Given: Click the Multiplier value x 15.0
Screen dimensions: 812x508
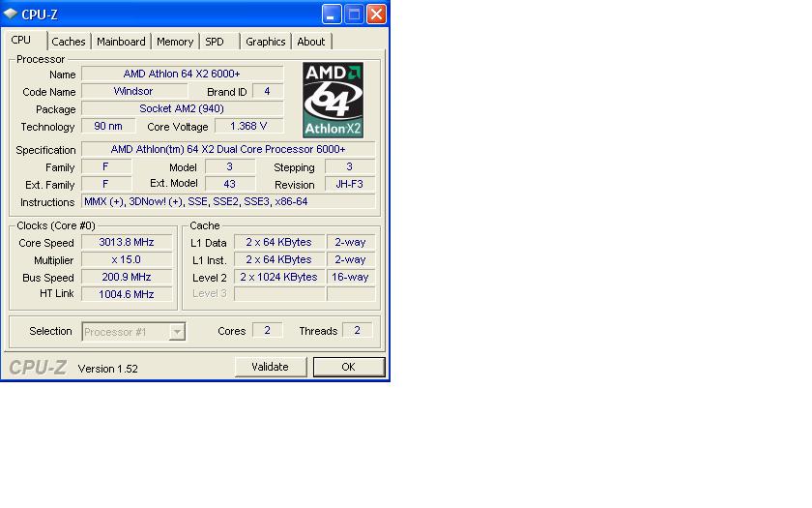Looking at the screenshot, I should [x=127, y=259].
